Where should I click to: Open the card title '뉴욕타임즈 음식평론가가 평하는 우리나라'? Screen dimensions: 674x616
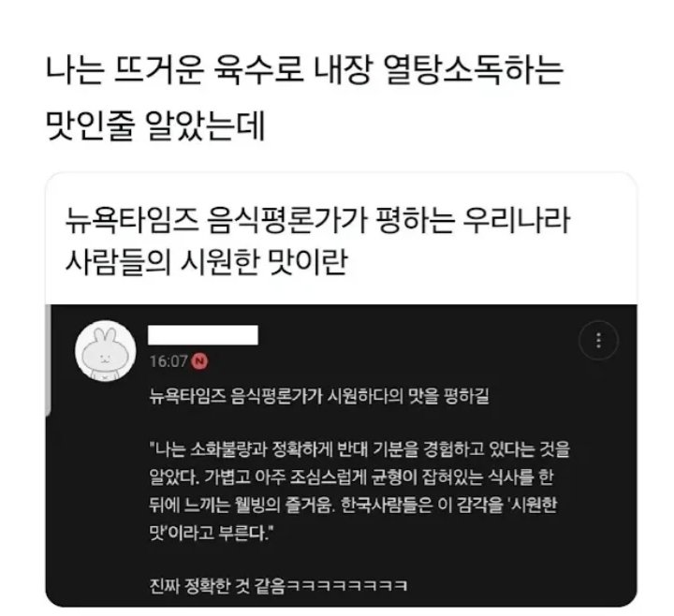[x=317, y=220]
